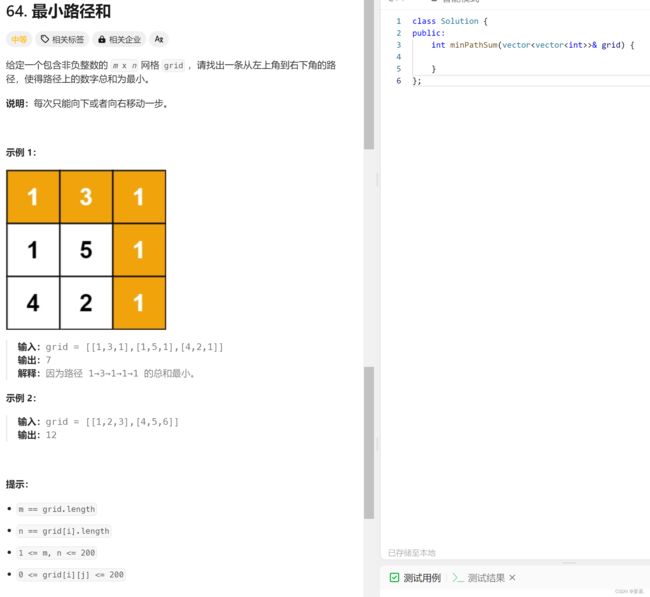The height and width of the screenshot is (597, 650).
Task: Click the n == grid[i].length constraint
Action: [x=64, y=531]
